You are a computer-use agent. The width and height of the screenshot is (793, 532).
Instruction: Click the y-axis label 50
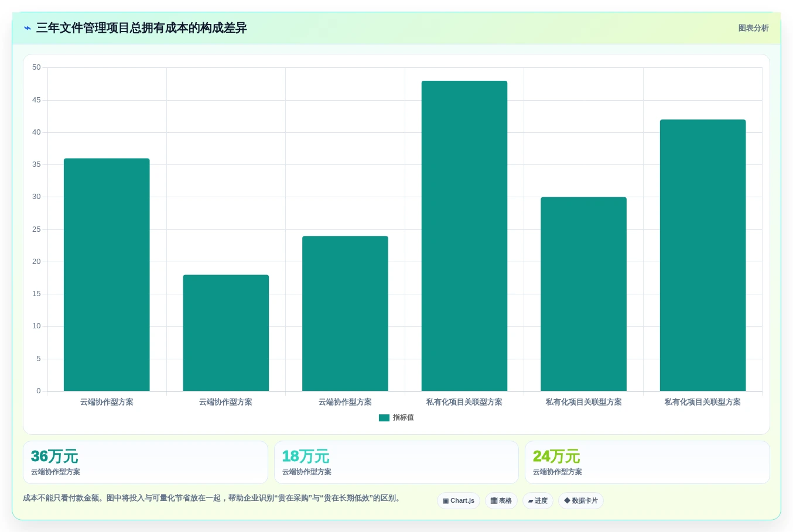[37, 67]
